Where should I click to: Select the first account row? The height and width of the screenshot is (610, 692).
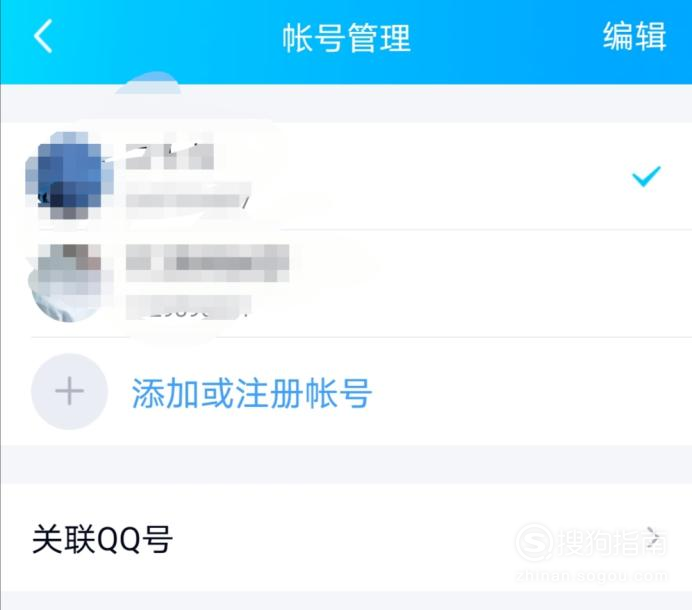point(346,176)
